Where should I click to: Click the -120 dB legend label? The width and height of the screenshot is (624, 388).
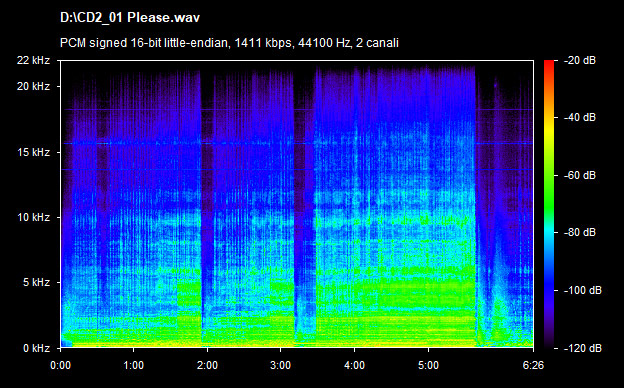[x=583, y=348]
